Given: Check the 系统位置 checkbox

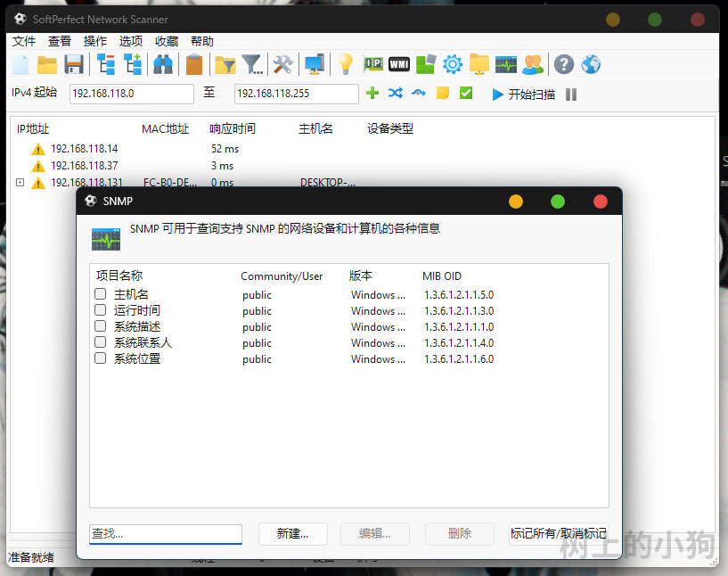Looking at the screenshot, I should coord(101,358).
